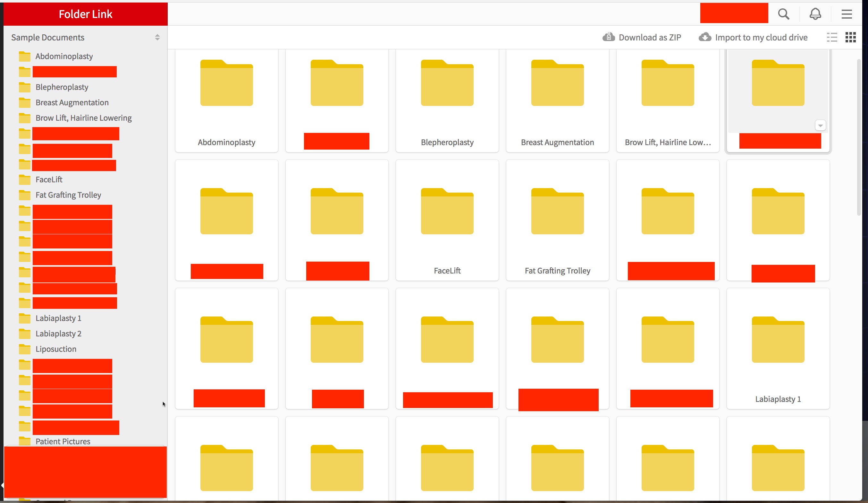Click Labiaplasty 2 folder icon in sidebar
This screenshot has width=868, height=503.
click(24, 334)
